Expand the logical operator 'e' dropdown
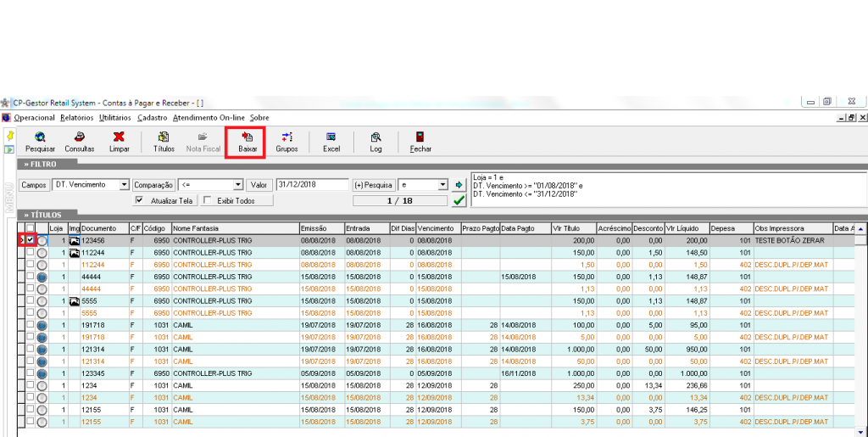The width and height of the screenshot is (868, 437). (x=442, y=185)
